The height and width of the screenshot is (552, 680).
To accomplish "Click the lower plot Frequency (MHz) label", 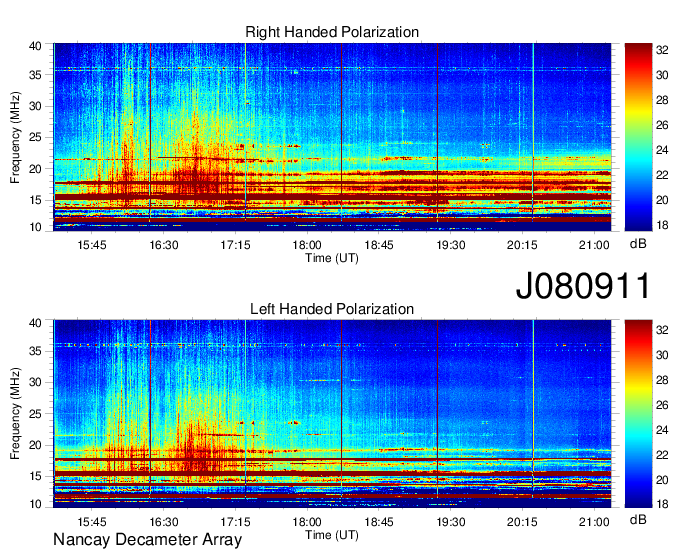I will 15,414.
